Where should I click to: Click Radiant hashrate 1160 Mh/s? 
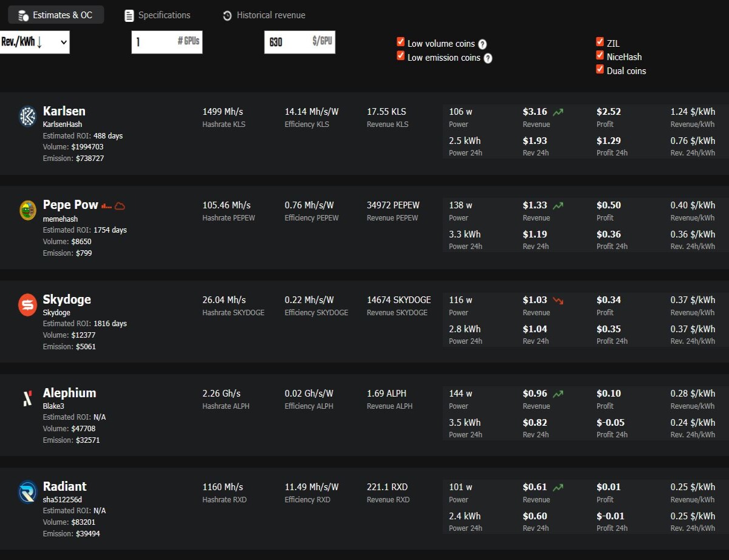223,487
